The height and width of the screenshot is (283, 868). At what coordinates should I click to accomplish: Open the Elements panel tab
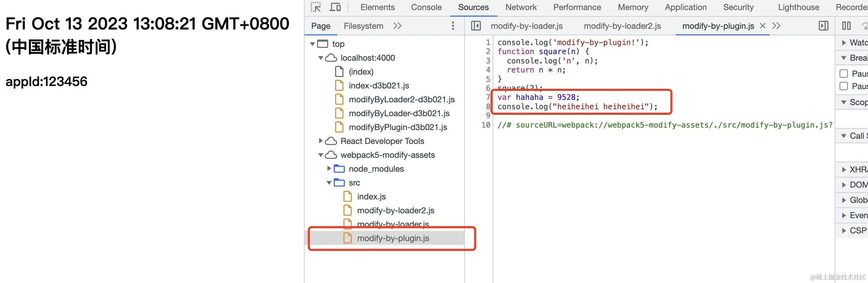pos(377,7)
